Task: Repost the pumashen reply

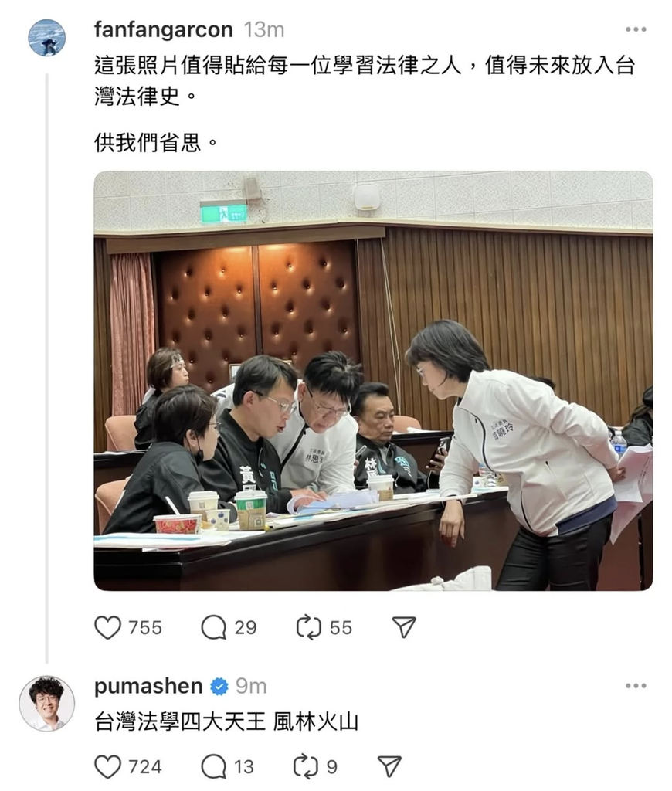Action: click(x=306, y=767)
